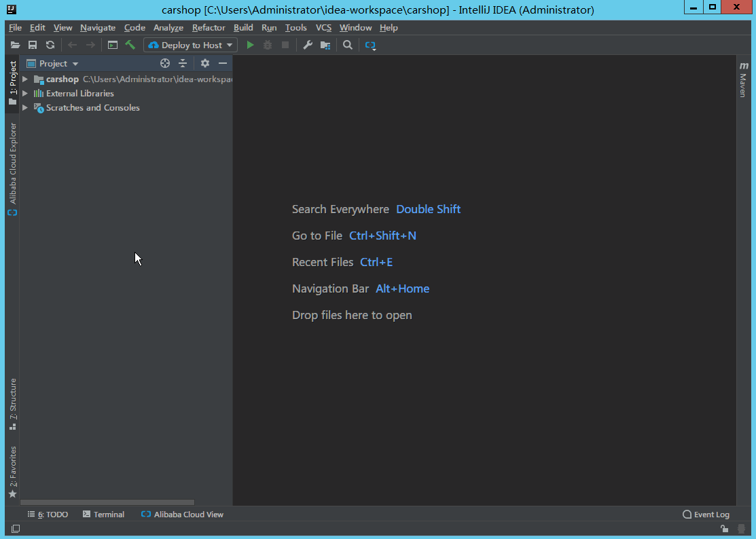Expand the External Libraries tree node
The height and width of the screenshot is (539, 756).
pyautogui.click(x=25, y=94)
